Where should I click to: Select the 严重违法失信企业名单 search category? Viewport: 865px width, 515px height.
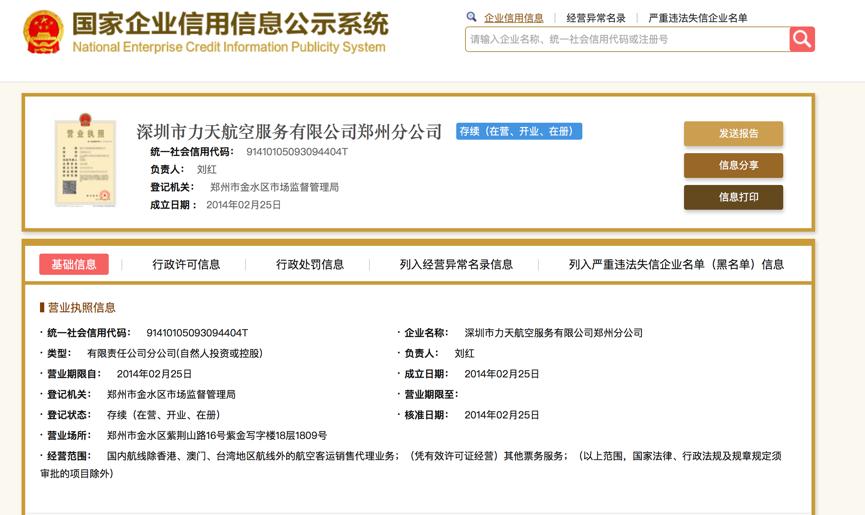[698, 18]
